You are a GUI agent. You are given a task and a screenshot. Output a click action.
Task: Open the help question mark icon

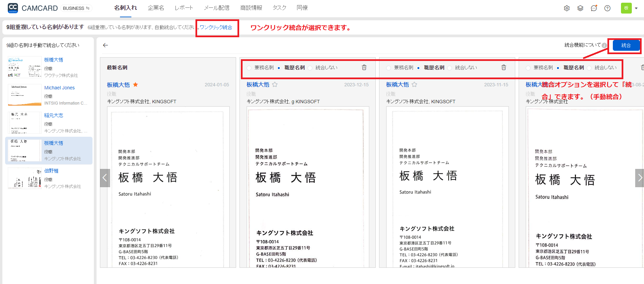click(607, 8)
